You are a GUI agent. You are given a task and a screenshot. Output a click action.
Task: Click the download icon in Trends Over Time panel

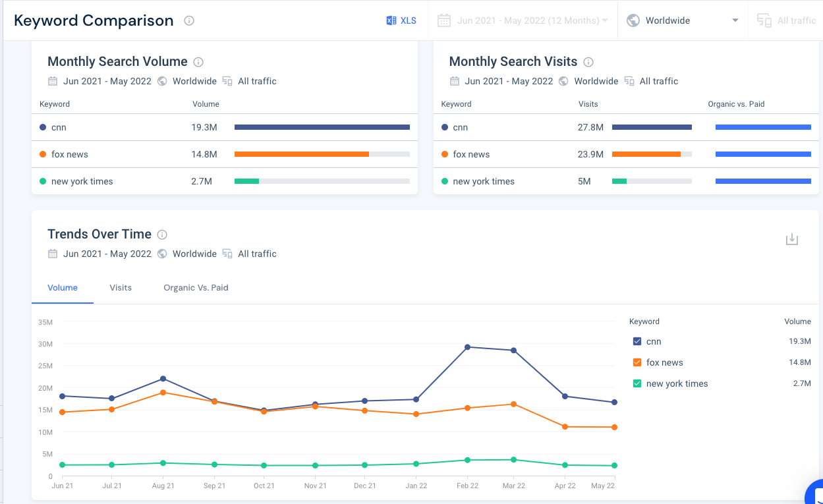coord(792,239)
